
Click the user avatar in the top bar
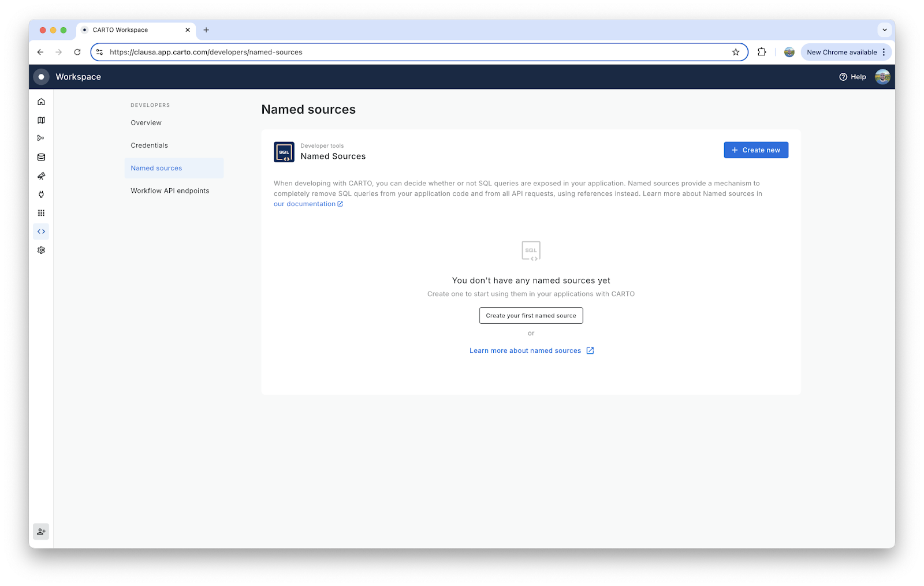click(882, 76)
